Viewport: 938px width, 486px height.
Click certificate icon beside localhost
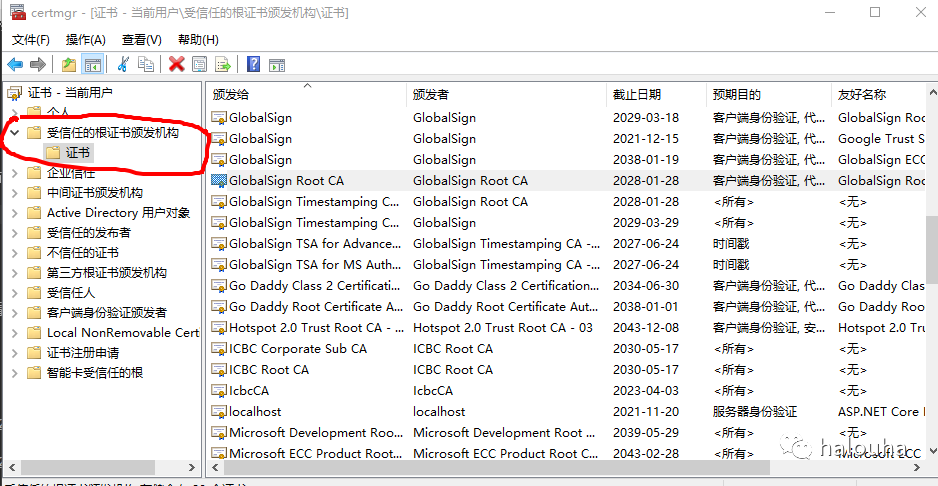pyautogui.click(x=220, y=412)
